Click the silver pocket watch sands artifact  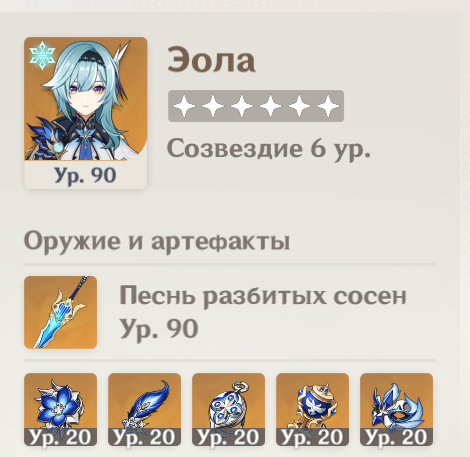[x=229, y=409]
